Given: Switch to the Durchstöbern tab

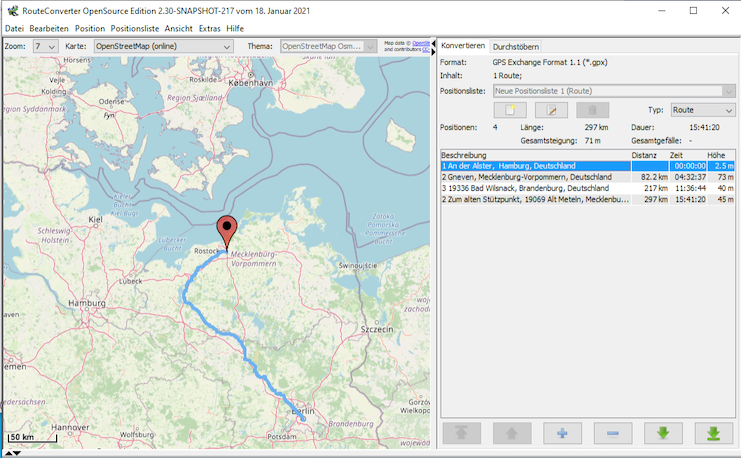Looking at the screenshot, I should pos(515,46).
